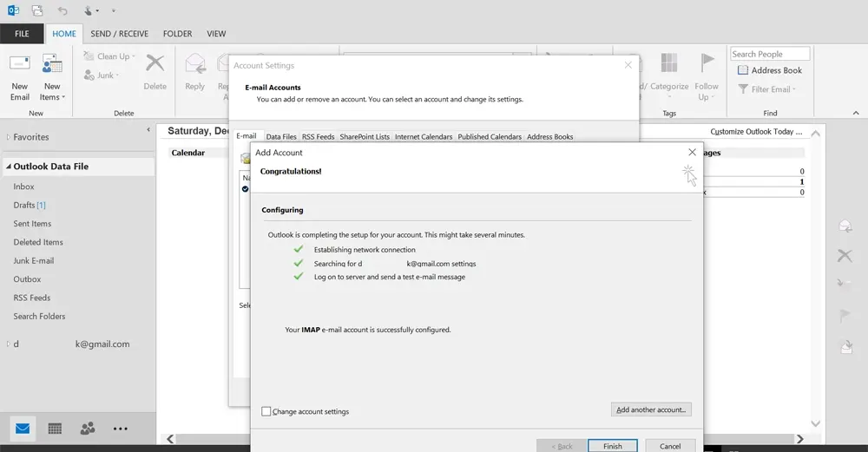Open the Address Books tab
The height and width of the screenshot is (452, 868).
[x=549, y=137]
